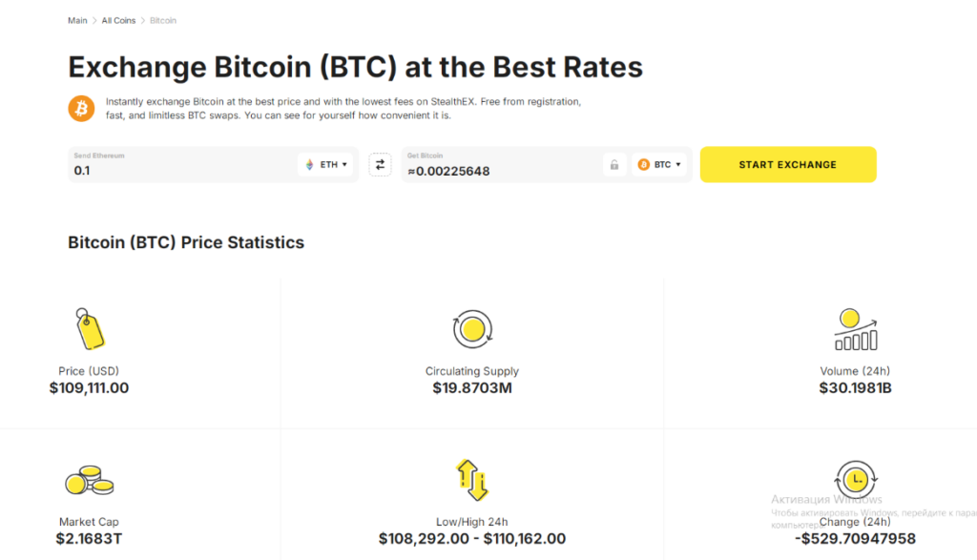
Task: Click the Circulating Supply coin icon
Action: [x=472, y=329]
